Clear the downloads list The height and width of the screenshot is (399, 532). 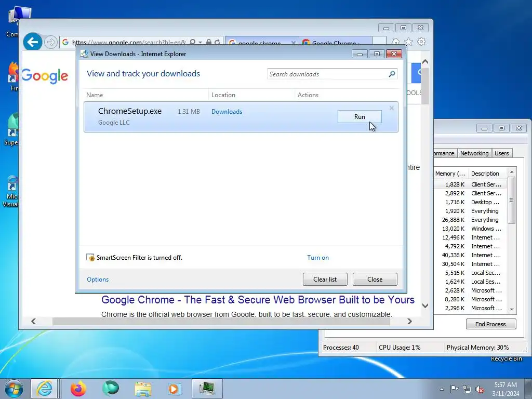click(x=325, y=279)
